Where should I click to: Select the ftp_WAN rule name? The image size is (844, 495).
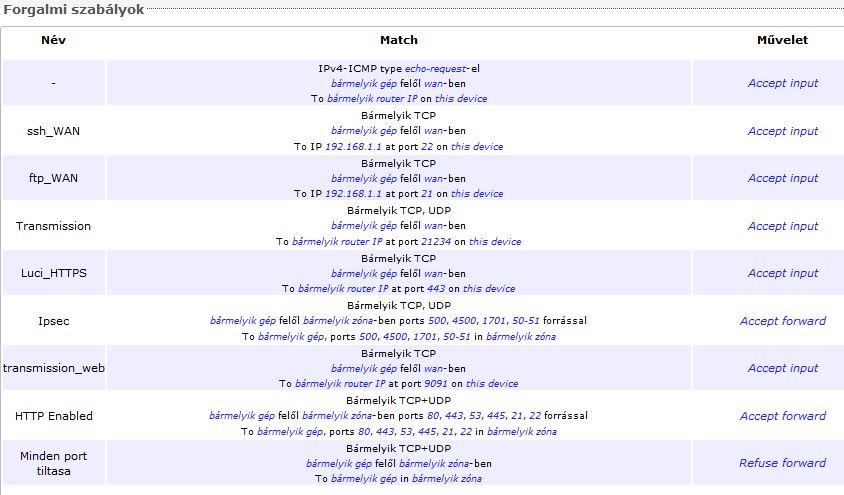[x=53, y=178]
